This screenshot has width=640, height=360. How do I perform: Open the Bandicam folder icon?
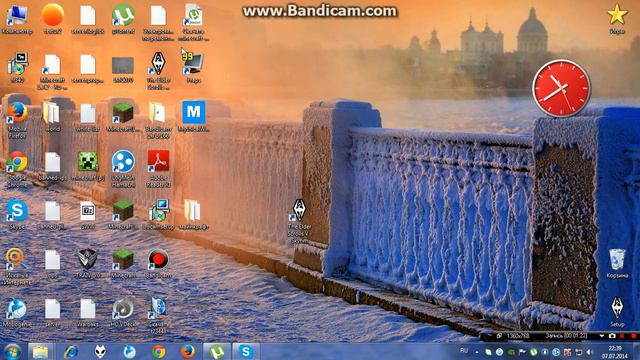[158, 118]
